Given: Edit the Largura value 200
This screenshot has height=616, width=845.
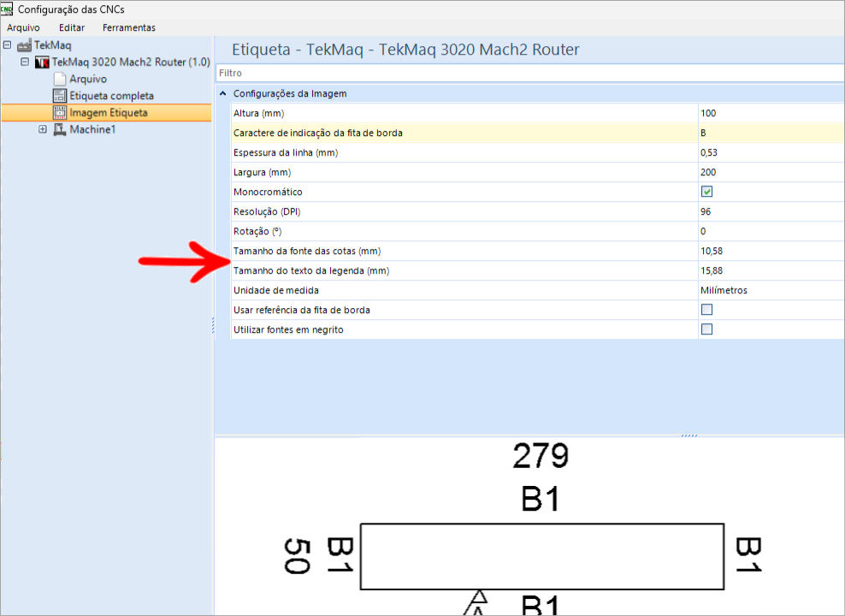Looking at the screenshot, I should pyautogui.click(x=771, y=172).
